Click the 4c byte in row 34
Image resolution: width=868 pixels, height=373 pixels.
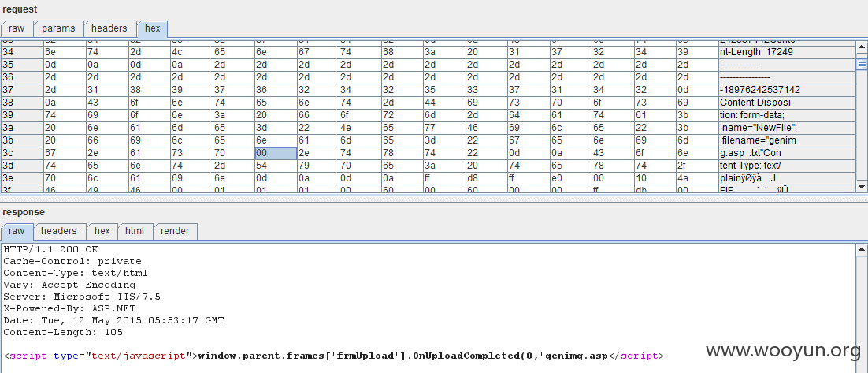click(x=191, y=51)
